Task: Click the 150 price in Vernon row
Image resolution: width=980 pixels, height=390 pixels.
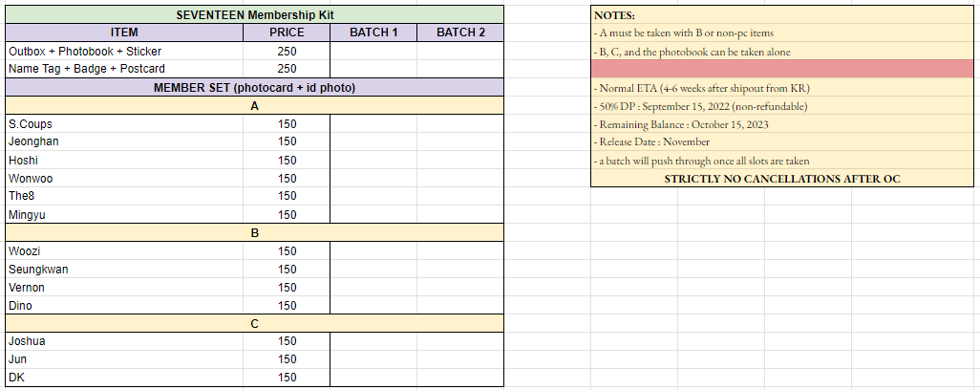Action: tap(287, 287)
